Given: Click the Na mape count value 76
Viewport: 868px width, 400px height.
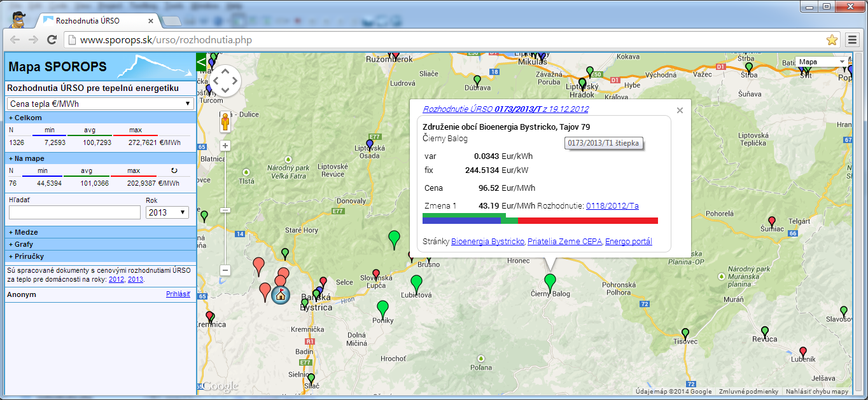Looking at the screenshot, I should coord(13,183).
